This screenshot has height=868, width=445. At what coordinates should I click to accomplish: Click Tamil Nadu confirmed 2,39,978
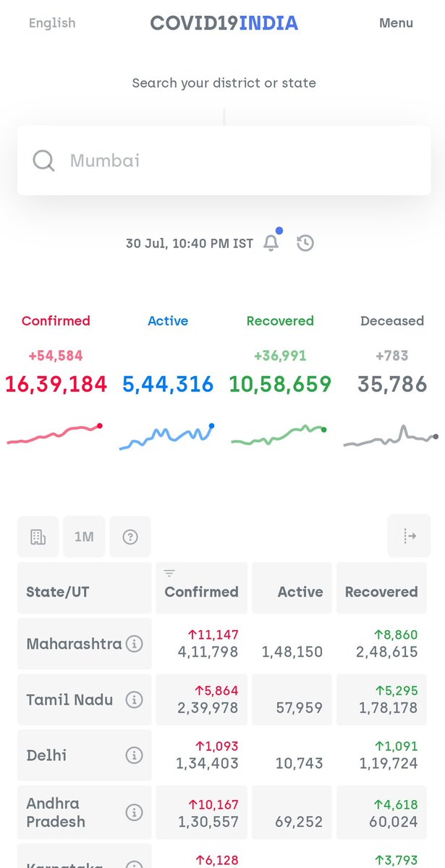pyautogui.click(x=208, y=707)
